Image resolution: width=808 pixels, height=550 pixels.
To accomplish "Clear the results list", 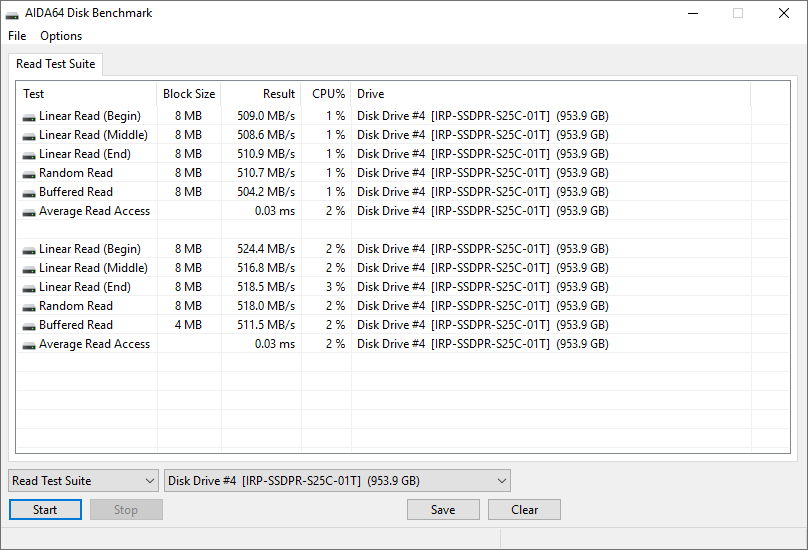I will [x=524, y=510].
